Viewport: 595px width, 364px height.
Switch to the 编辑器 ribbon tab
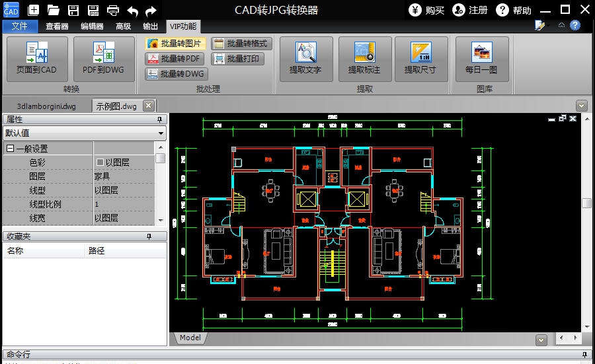92,26
